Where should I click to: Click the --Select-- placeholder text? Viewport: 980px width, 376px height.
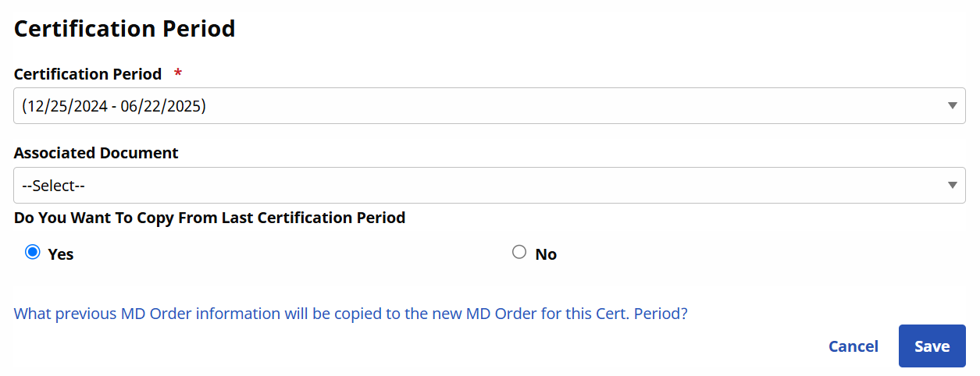tap(53, 186)
